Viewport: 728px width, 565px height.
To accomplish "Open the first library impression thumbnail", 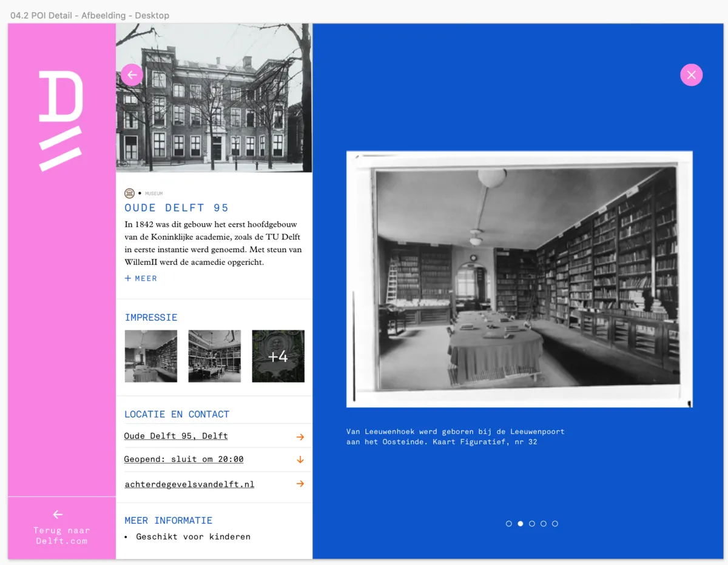I will tap(151, 356).
